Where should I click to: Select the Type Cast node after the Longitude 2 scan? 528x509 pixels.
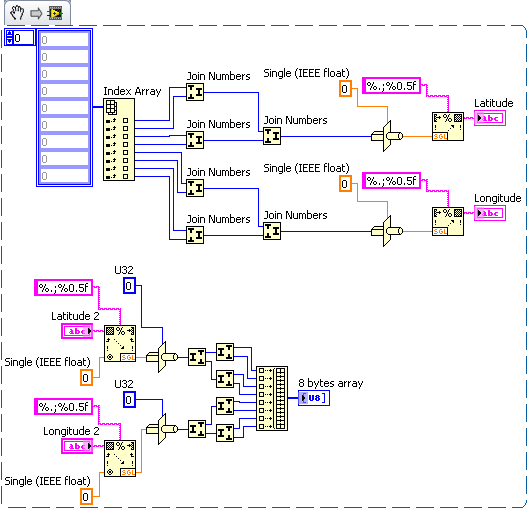tap(162, 429)
